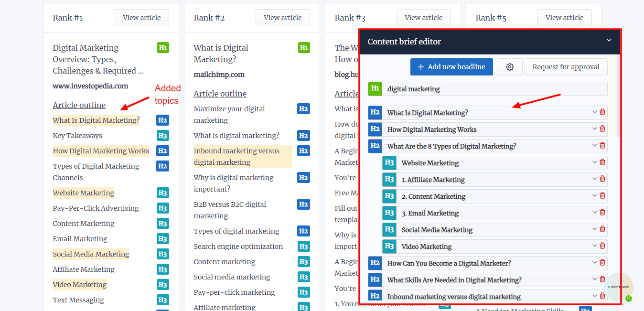
Task: Delete the 'How Digital Marketing Works' headline
Action: point(602,129)
